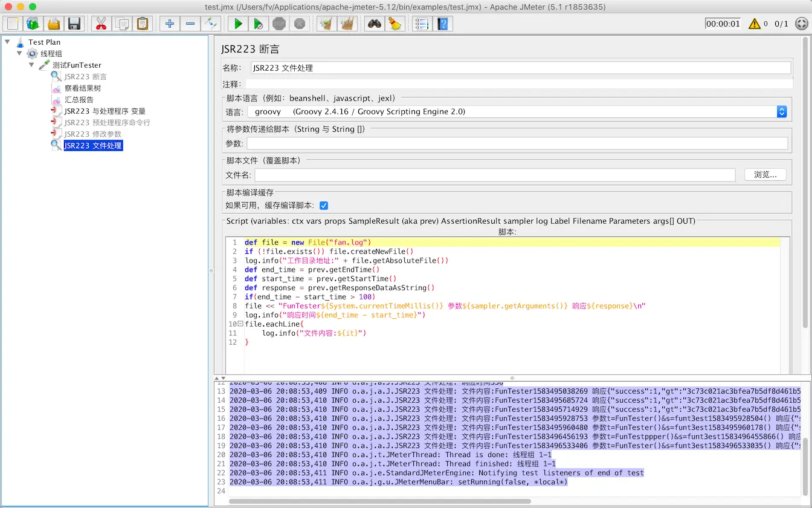Copy the selected element via toolbar

[121, 24]
